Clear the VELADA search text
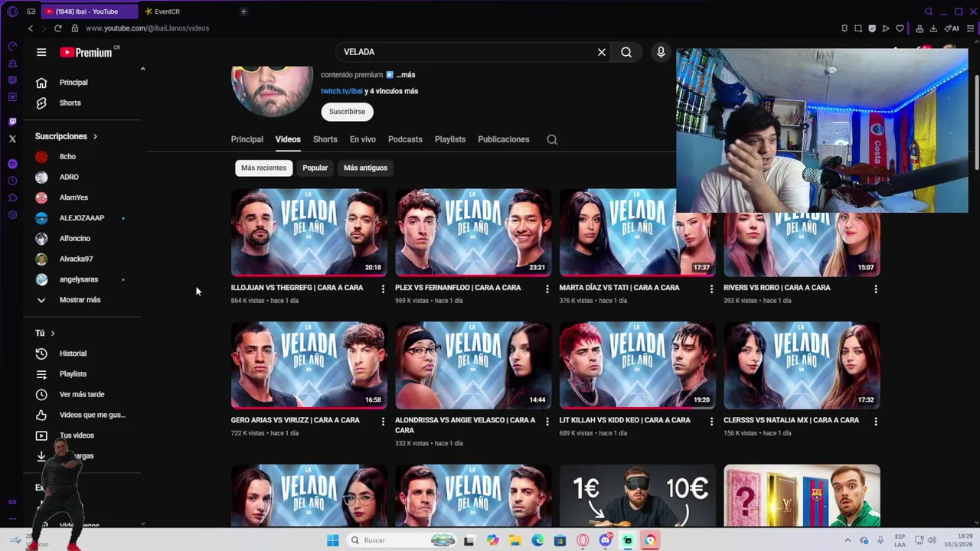This screenshot has width=980, height=551. click(602, 52)
